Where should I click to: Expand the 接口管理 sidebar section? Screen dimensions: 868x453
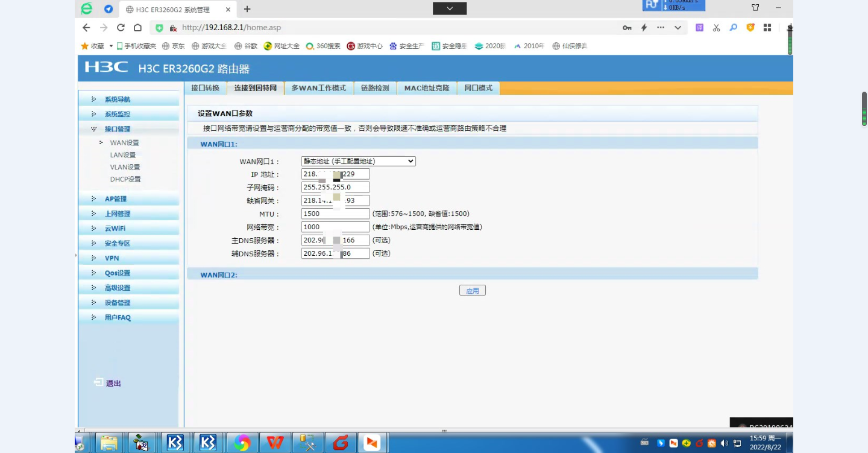tap(117, 129)
